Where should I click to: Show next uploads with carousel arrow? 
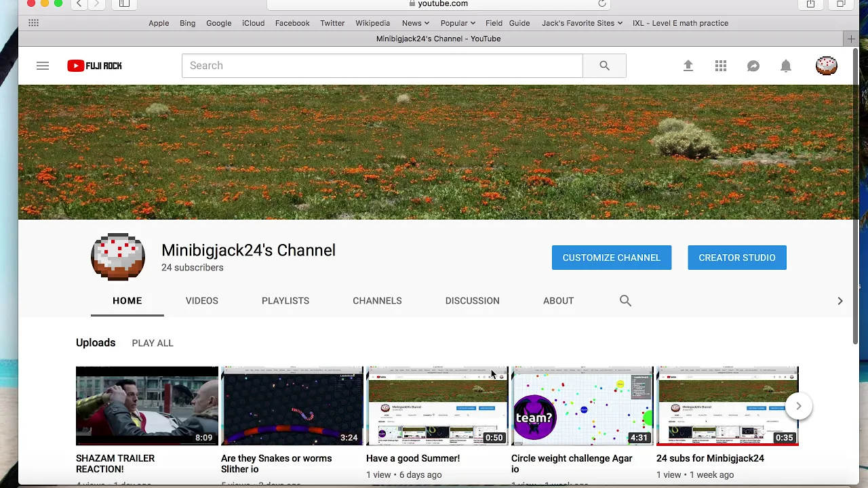coord(799,406)
